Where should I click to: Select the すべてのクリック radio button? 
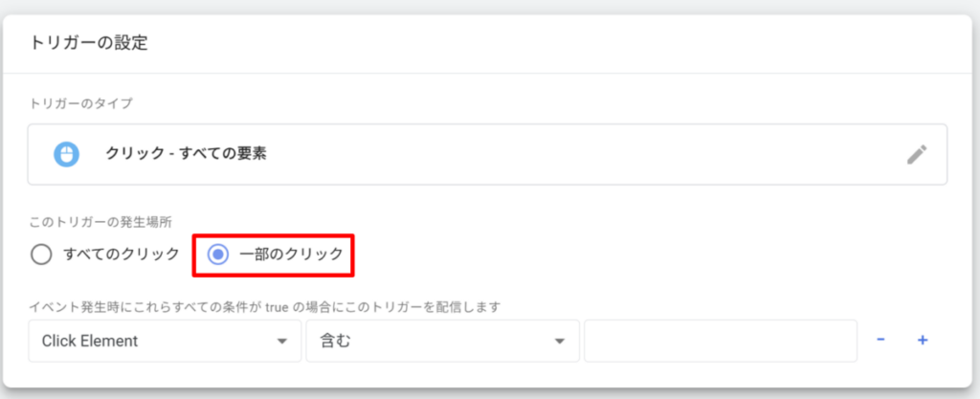[41, 255]
